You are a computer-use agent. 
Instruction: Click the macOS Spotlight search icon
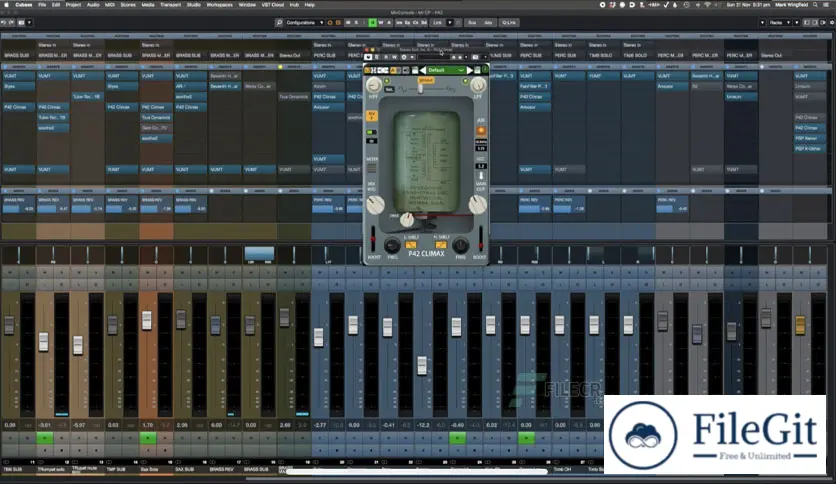point(815,5)
